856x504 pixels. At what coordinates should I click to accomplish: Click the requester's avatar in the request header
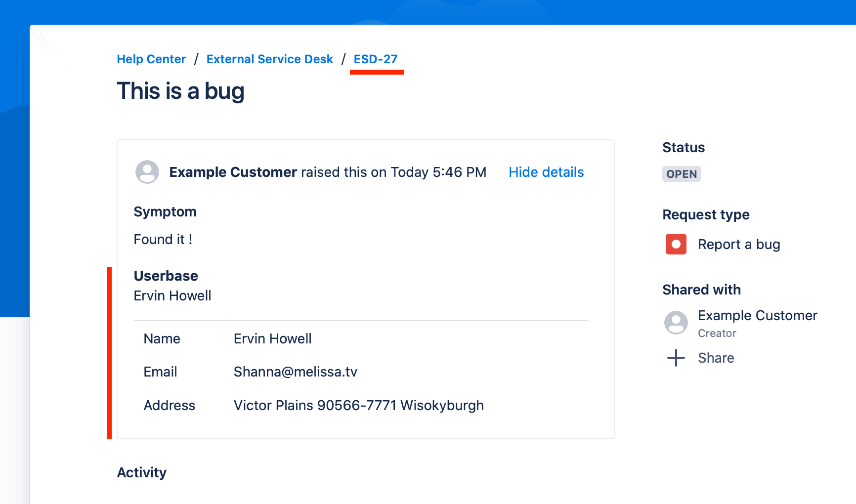[147, 172]
